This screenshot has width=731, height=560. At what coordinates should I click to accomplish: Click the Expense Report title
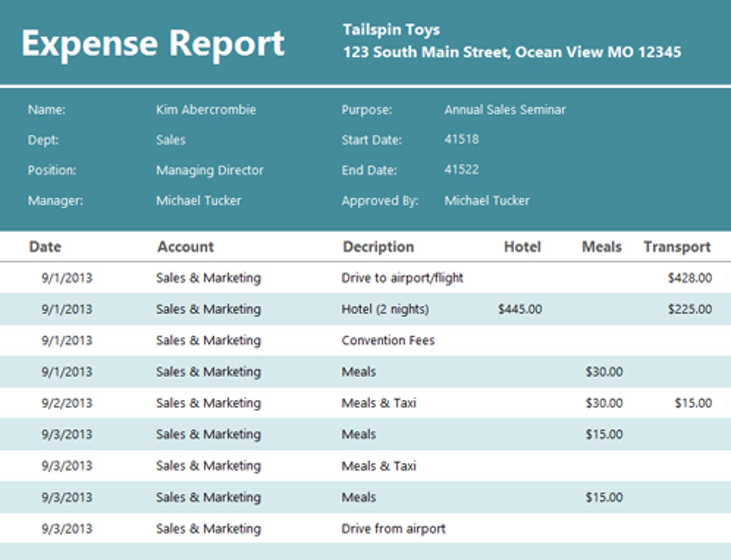pos(153,44)
